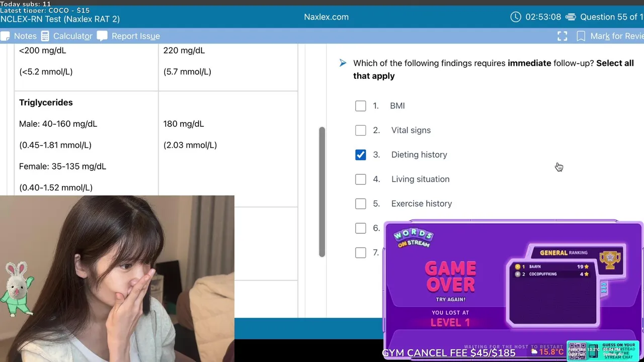Click COCOPUFFKING entry in the ranking list

pyautogui.click(x=552, y=274)
